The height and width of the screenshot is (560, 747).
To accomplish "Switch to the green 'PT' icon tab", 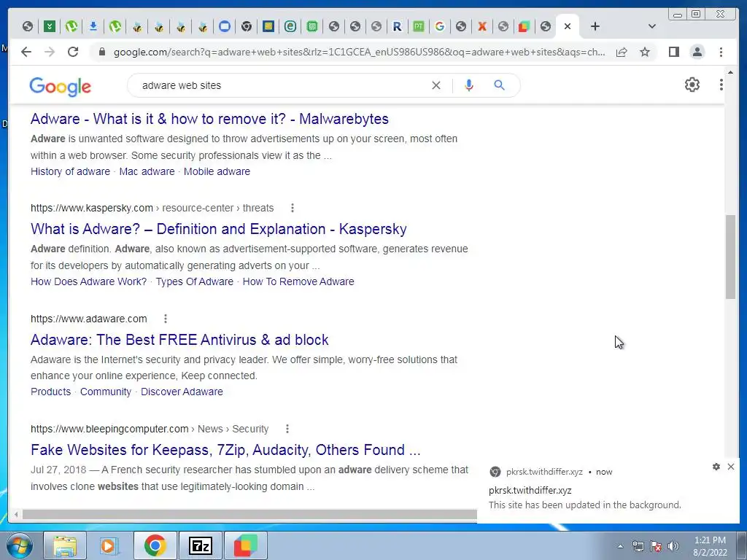I will pyautogui.click(x=418, y=26).
